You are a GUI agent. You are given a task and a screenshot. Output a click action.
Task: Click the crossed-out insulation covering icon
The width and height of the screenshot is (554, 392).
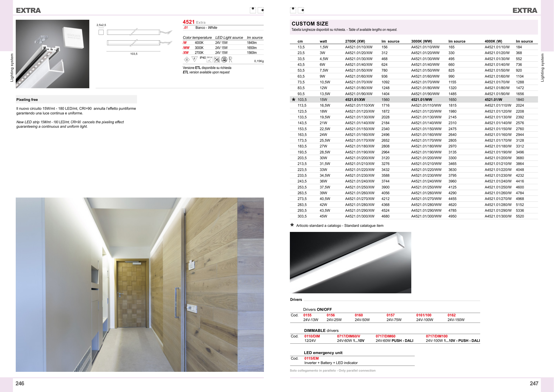(x=217, y=59)
